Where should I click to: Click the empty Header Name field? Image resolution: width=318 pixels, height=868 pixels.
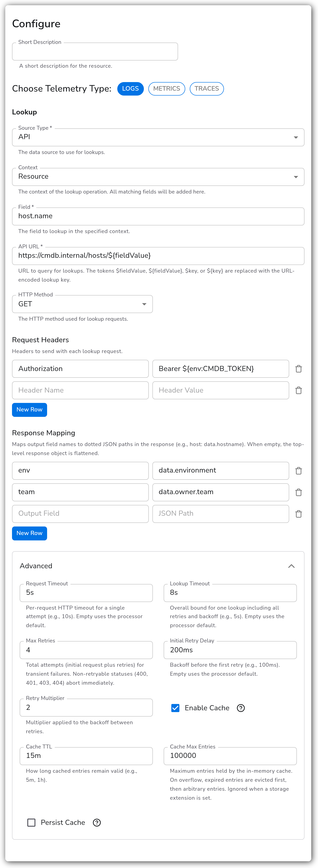80,390
